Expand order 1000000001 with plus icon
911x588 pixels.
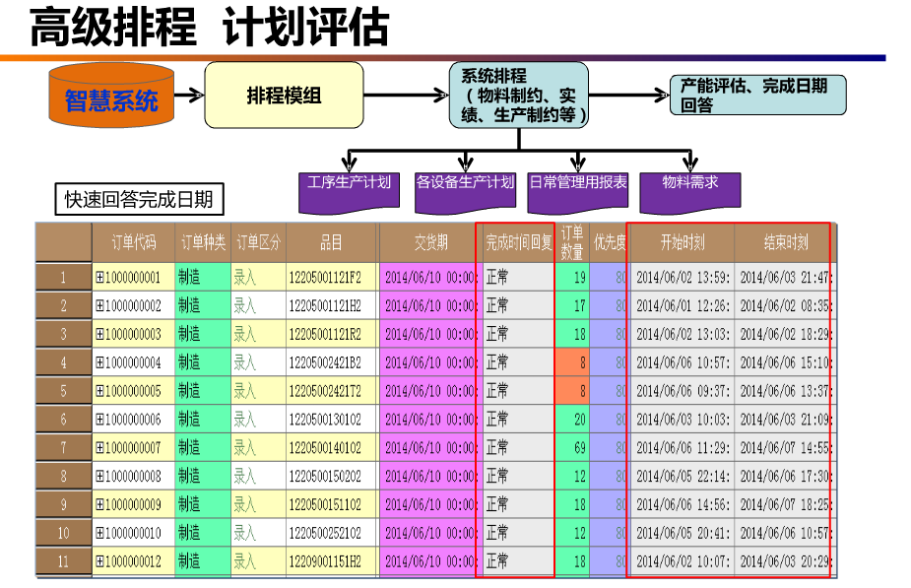click(99, 278)
